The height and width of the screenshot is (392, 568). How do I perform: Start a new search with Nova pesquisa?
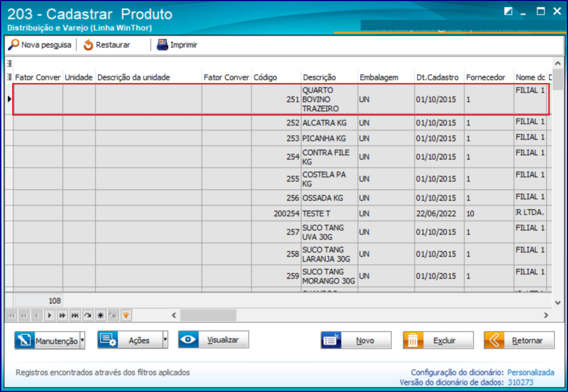pos(40,45)
